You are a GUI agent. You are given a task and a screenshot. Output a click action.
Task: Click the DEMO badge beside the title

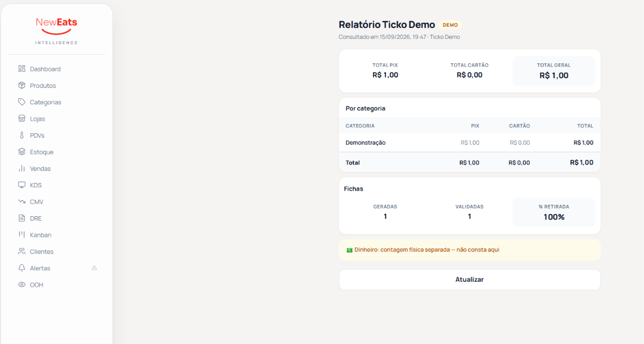(450, 25)
